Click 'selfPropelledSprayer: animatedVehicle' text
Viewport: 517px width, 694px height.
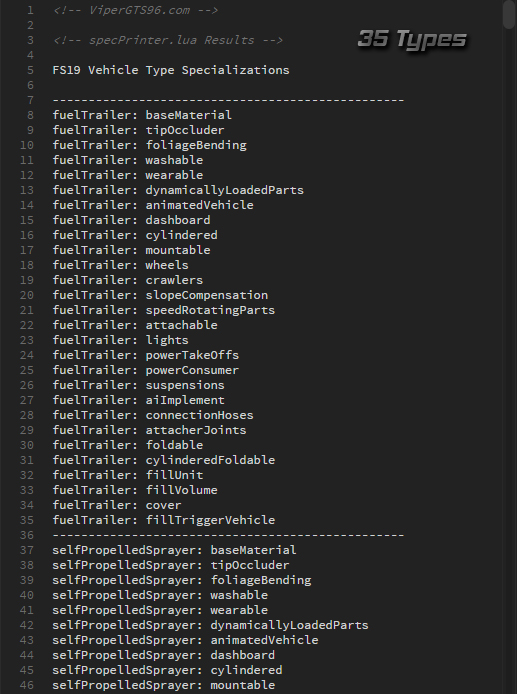[x=185, y=640]
